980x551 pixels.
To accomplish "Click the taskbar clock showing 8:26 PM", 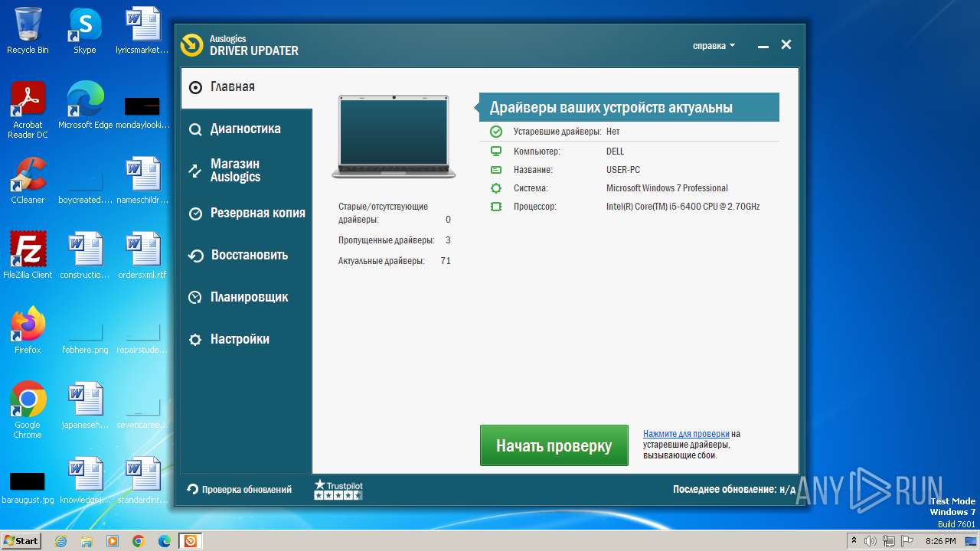I will coord(940,541).
